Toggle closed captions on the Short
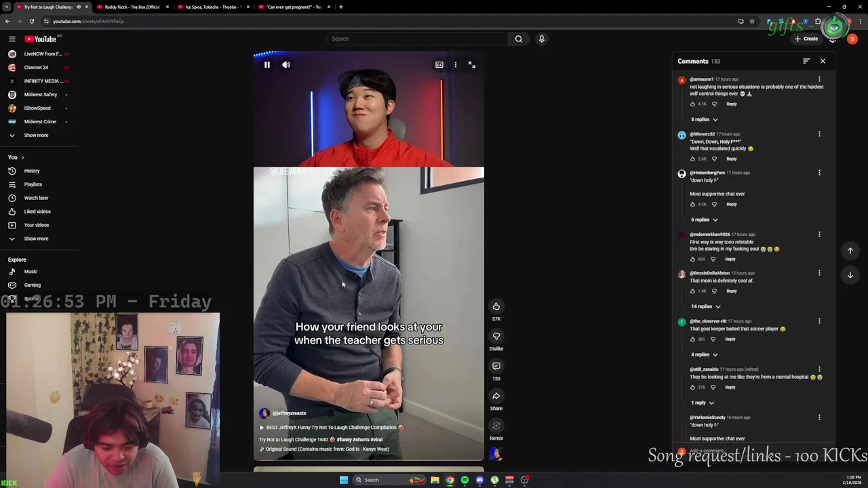 [439, 65]
